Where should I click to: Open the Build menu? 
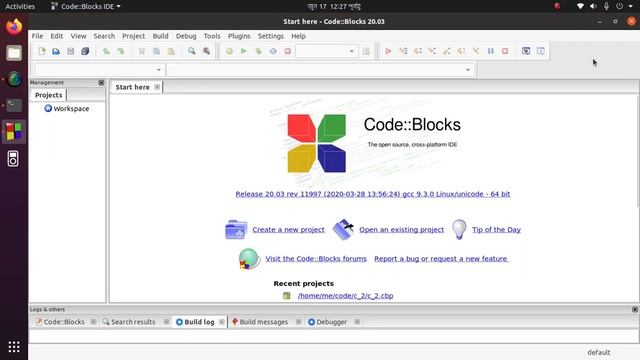(160, 36)
